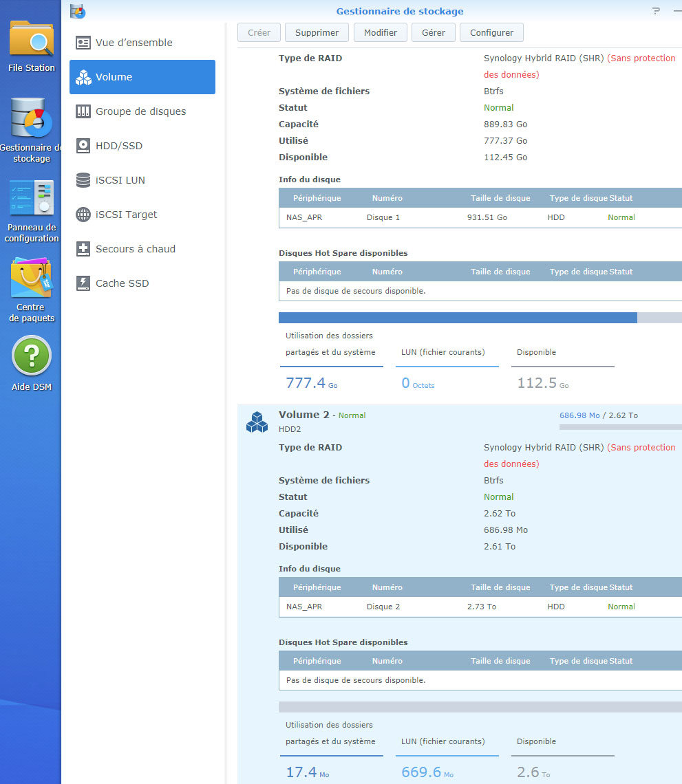Switch to the HDD/SSD section

142,146
